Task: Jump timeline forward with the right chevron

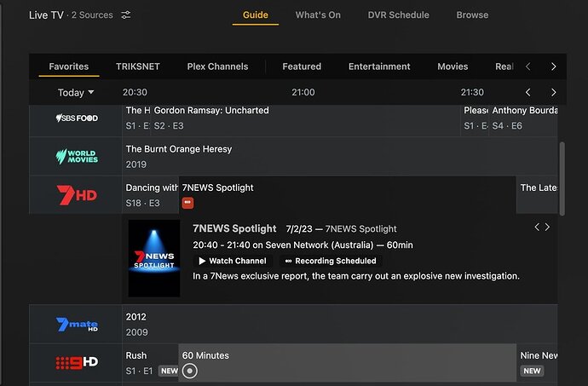Action: pos(553,92)
